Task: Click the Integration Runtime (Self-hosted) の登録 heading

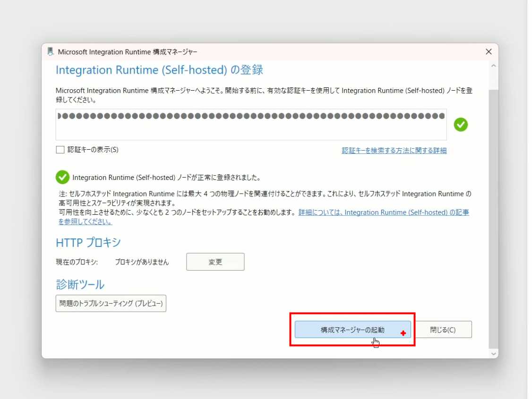Action: 159,70
